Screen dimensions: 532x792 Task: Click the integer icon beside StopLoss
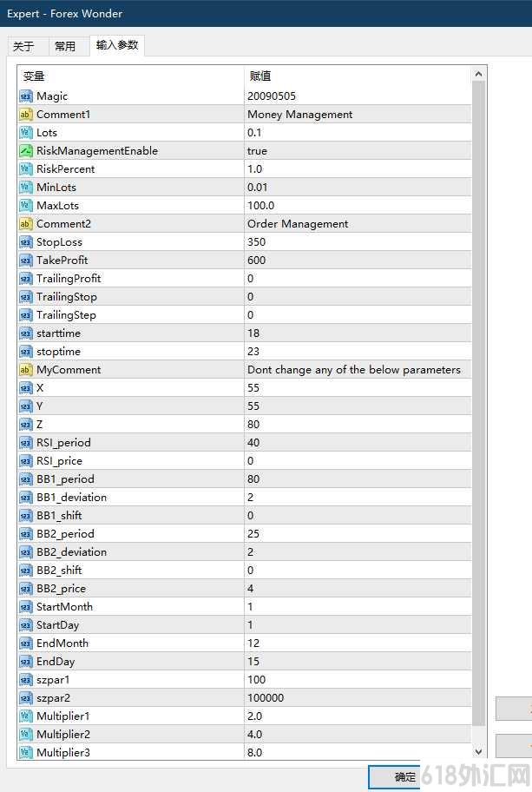(26, 242)
